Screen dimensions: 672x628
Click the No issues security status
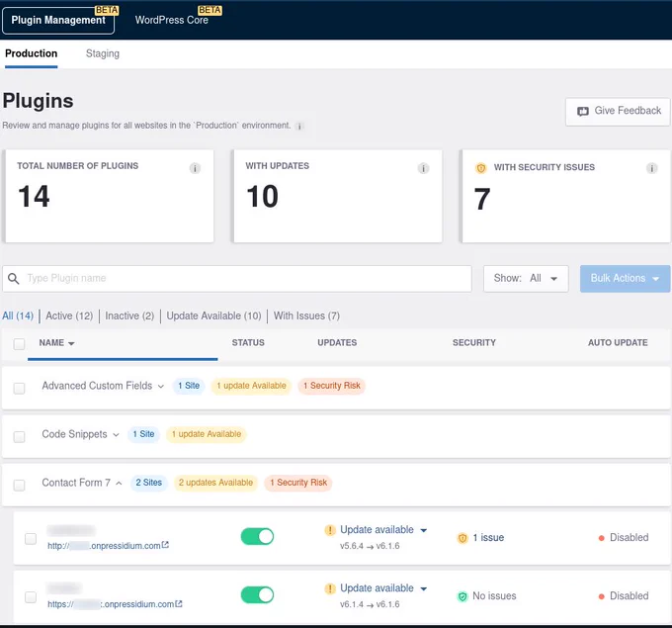click(x=494, y=595)
